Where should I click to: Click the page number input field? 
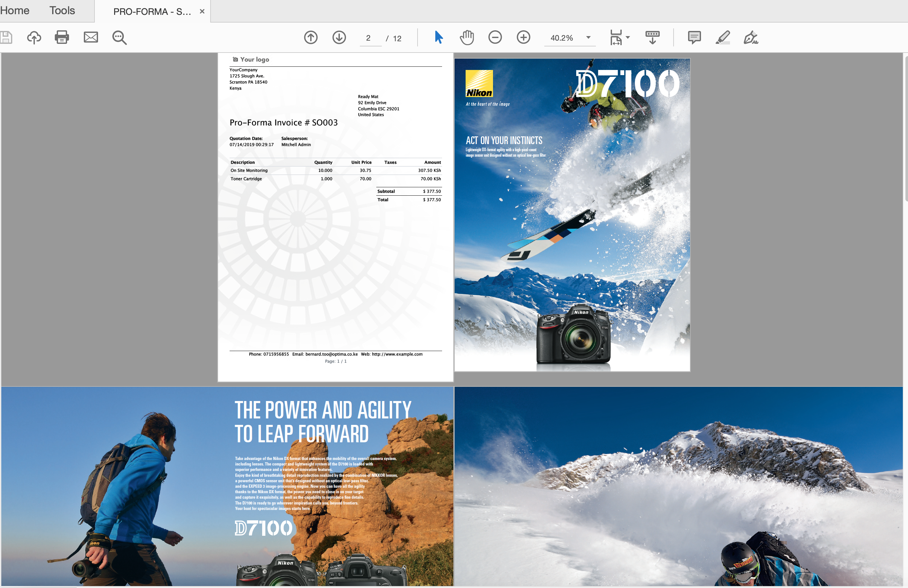click(370, 38)
